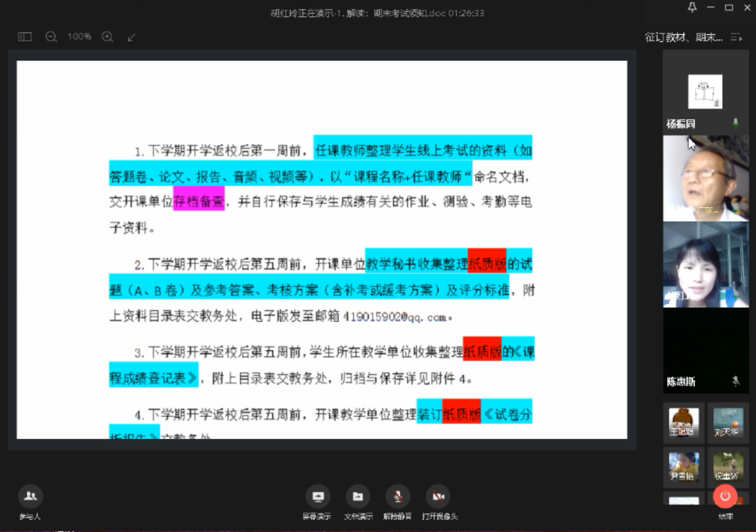Click the diagonal arrow shrink-view icon

[x=131, y=37]
